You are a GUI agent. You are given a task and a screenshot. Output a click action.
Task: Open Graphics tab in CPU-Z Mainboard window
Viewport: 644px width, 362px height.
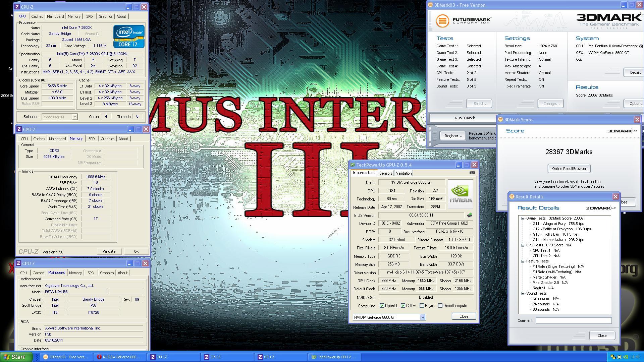click(107, 273)
